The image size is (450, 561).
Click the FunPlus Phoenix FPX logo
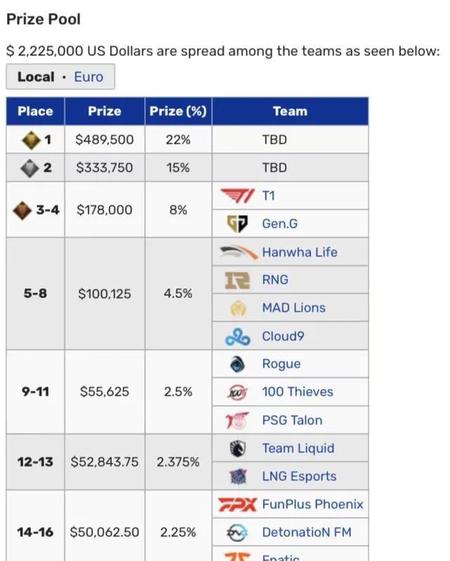[238, 504]
